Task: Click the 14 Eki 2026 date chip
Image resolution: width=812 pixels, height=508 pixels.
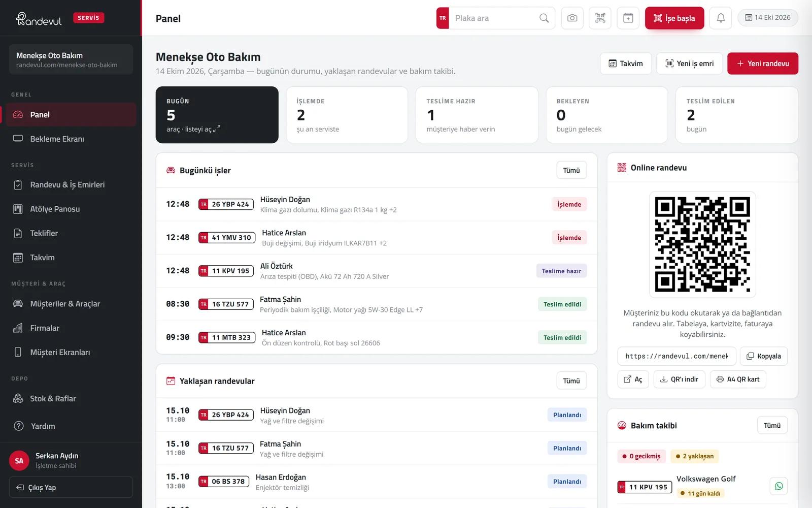Action: pyautogui.click(x=768, y=18)
